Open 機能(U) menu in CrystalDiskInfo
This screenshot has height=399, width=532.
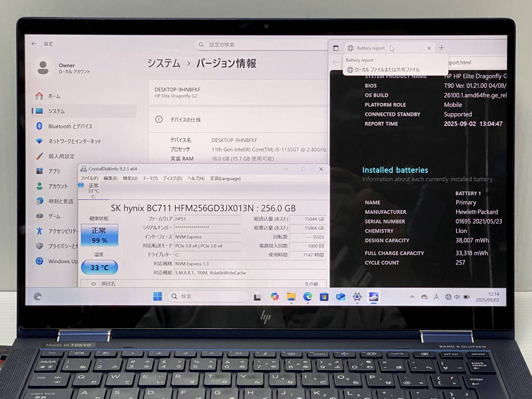coord(130,179)
